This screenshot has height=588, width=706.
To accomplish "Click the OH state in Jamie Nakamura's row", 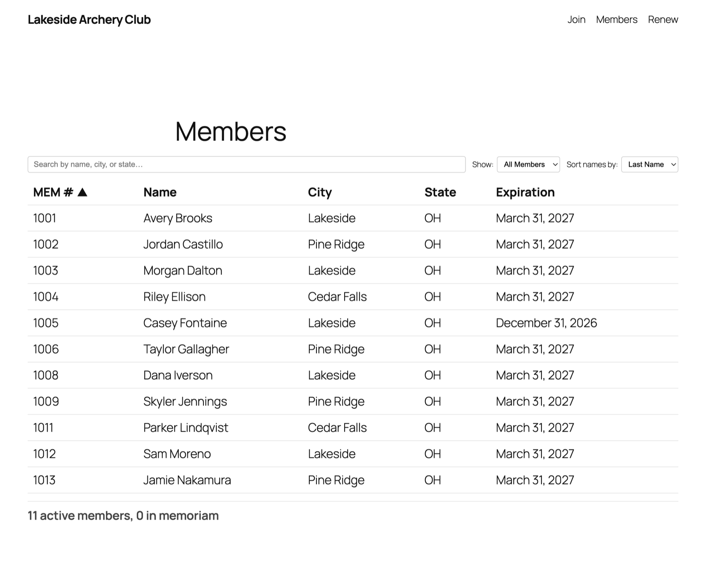I will 432,480.
